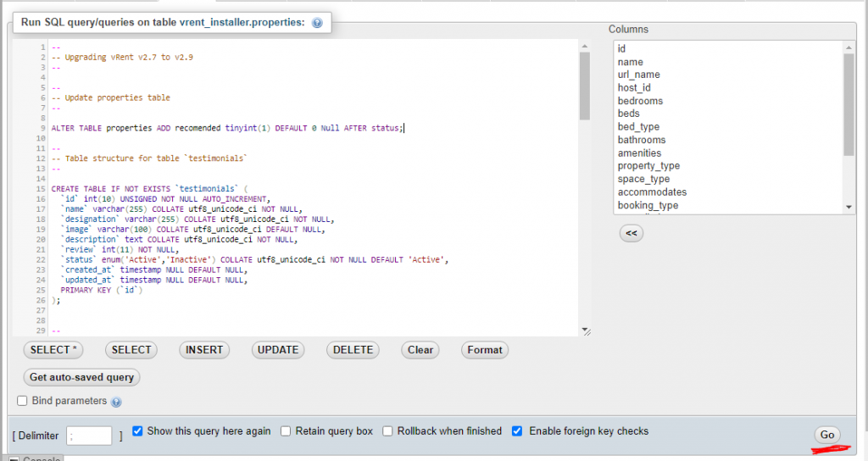Click the help icon beside the query title
The image size is (868, 461).
point(317,23)
